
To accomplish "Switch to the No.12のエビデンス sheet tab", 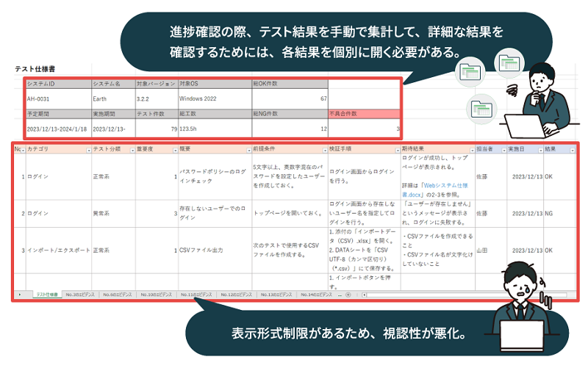I will pos(236,295).
